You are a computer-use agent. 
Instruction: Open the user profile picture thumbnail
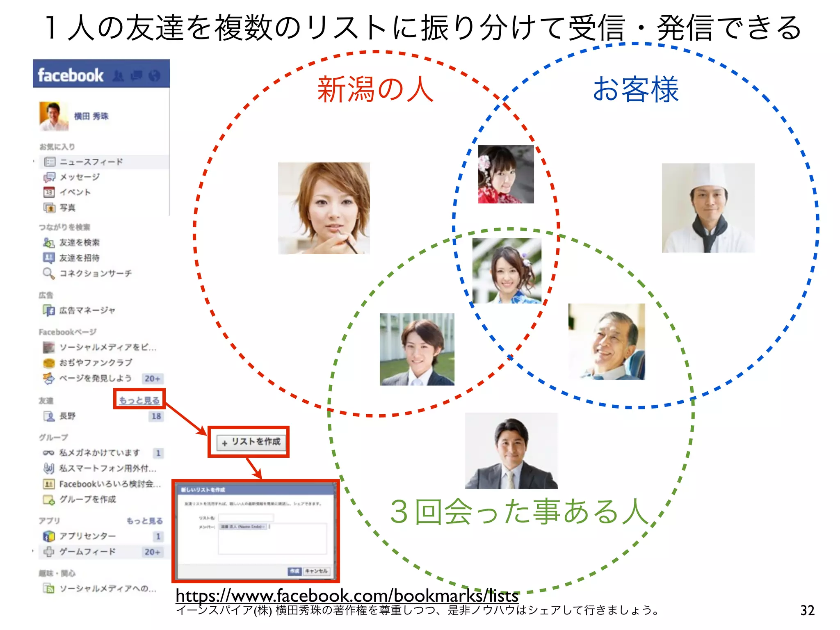[54, 116]
